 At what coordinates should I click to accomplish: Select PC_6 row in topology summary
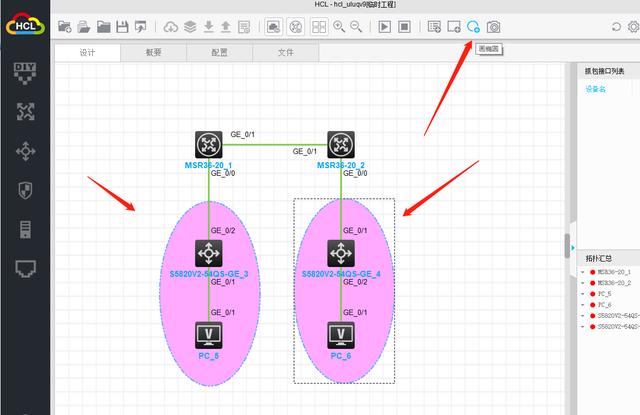pos(604,305)
